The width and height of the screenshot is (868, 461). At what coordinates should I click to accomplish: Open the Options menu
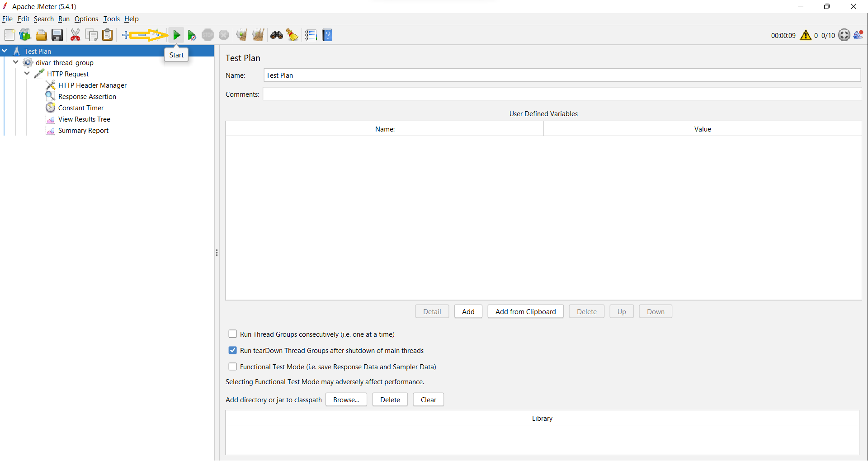[86, 19]
